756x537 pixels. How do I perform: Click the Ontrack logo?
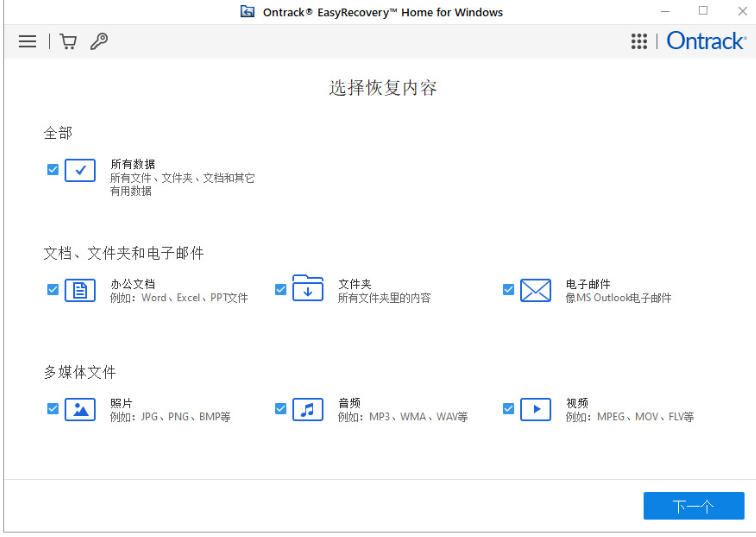click(706, 41)
